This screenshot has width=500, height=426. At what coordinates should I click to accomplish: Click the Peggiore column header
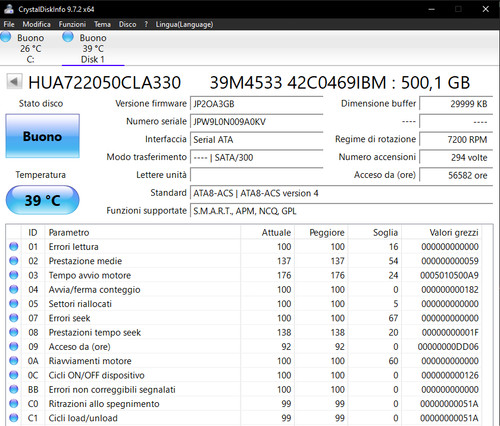coord(321,232)
